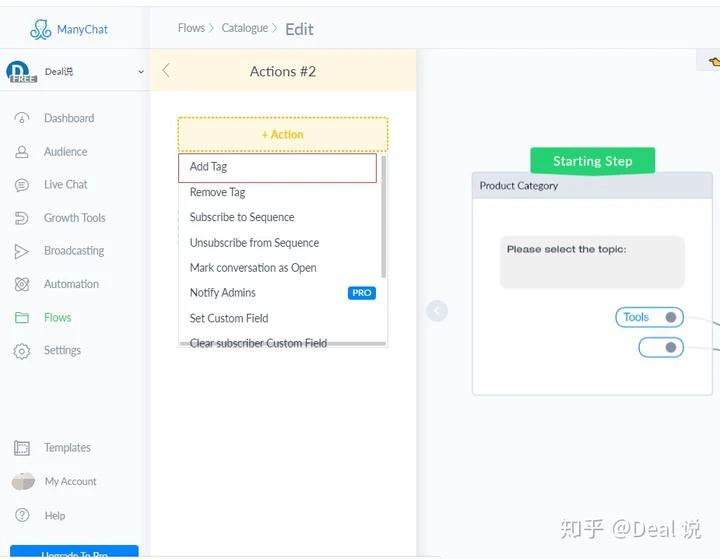Click the Automation atom icon
Screen dimensions: 720x559
click(x=22, y=284)
